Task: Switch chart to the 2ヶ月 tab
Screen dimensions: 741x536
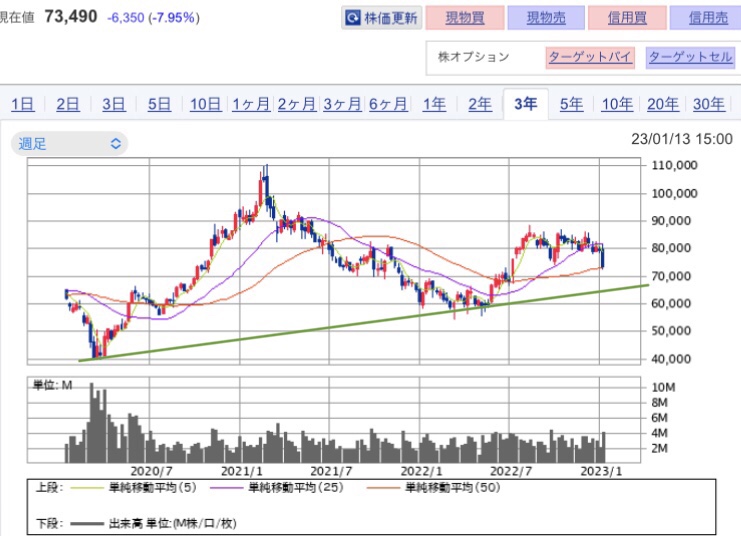Action: pyautogui.click(x=297, y=104)
